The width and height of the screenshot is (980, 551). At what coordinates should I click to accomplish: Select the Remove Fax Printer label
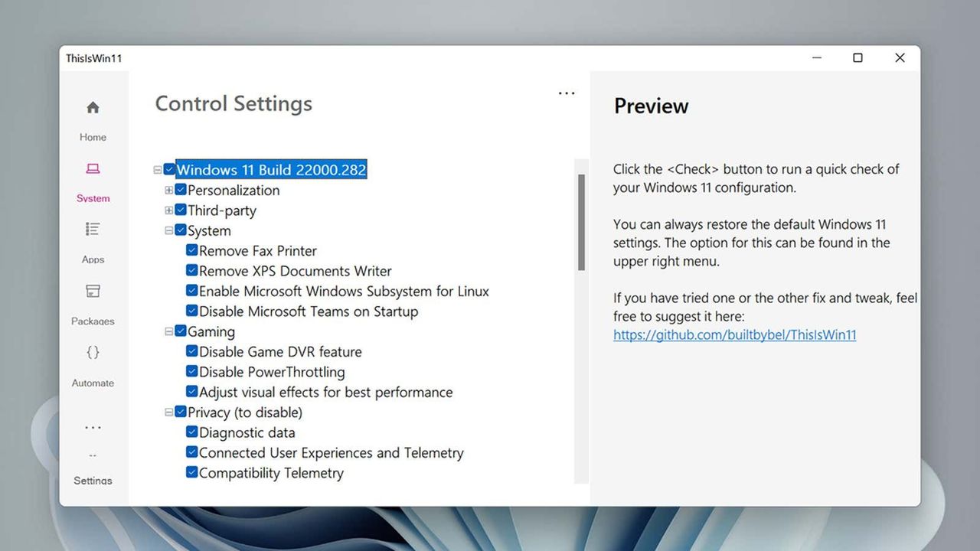click(258, 251)
